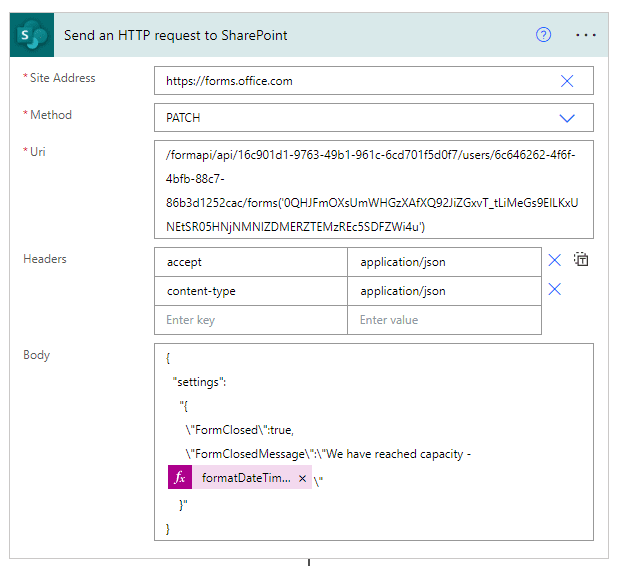Image resolution: width=618 pixels, height=566 pixels.
Task: Click the fx formatDateTime expression token
Action: 240,477
